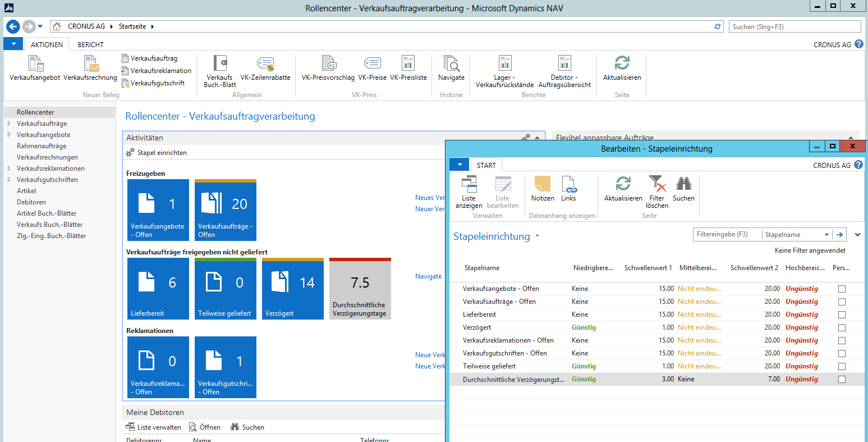The width and height of the screenshot is (868, 442).
Task: Check Pers... box for Verkaufsreklamationen - Offen
Action: (x=842, y=341)
